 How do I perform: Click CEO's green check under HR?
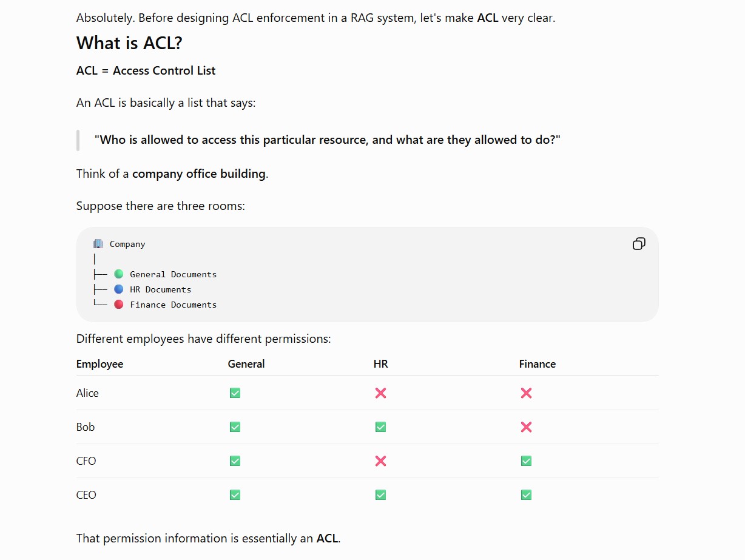[x=380, y=495]
